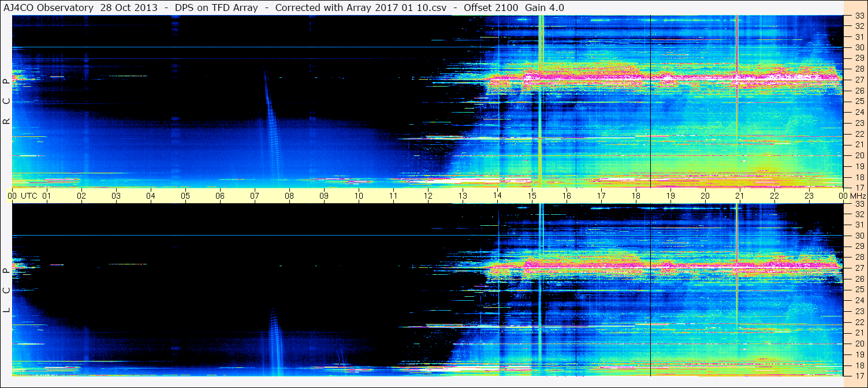This screenshot has width=868, height=388.
Task: Select the 28 Oct 2013 date in header
Action: [127, 8]
